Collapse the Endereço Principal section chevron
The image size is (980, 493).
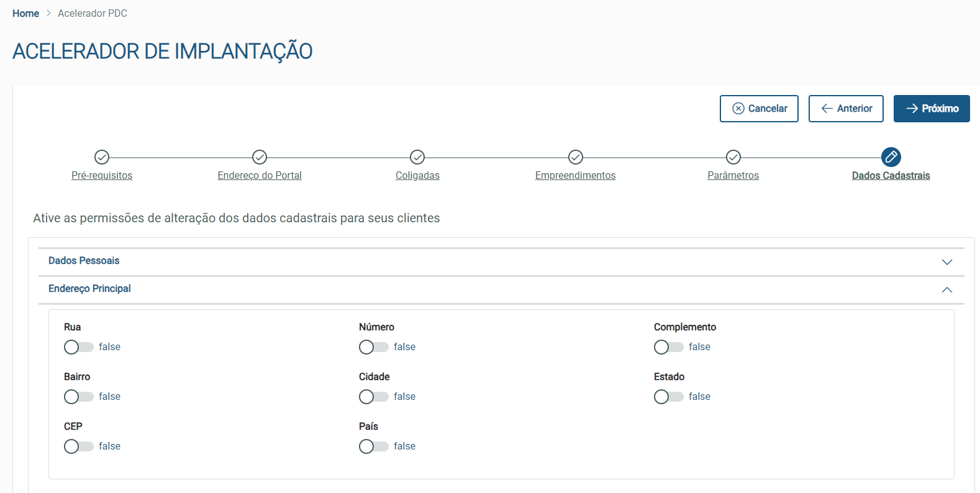[947, 290]
